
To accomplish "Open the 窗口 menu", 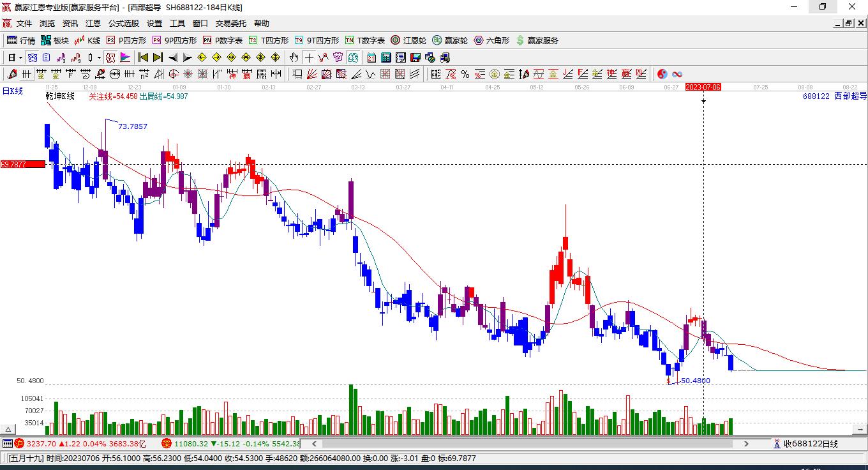I will click(x=200, y=24).
